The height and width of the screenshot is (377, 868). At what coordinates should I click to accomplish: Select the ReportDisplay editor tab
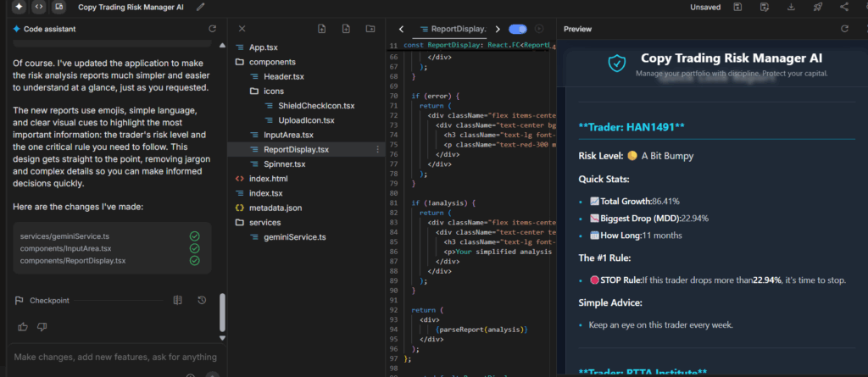click(x=453, y=29)
